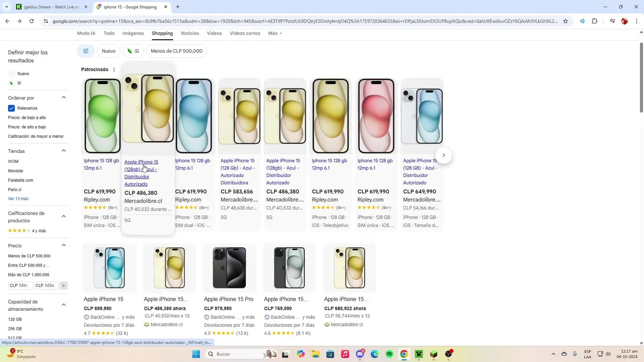Open Spotify from the taskbar
The width and height of the screenshot is (644, 362).
click(x=389, y=354)
